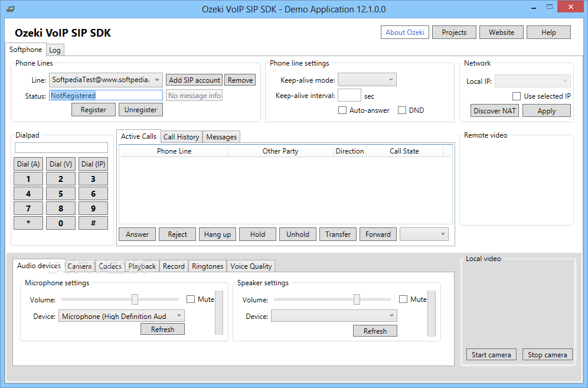Image resolution: width=588 pixels, height=388 pixels.
Task: Click the Transfer button
Action: [338, 234]
